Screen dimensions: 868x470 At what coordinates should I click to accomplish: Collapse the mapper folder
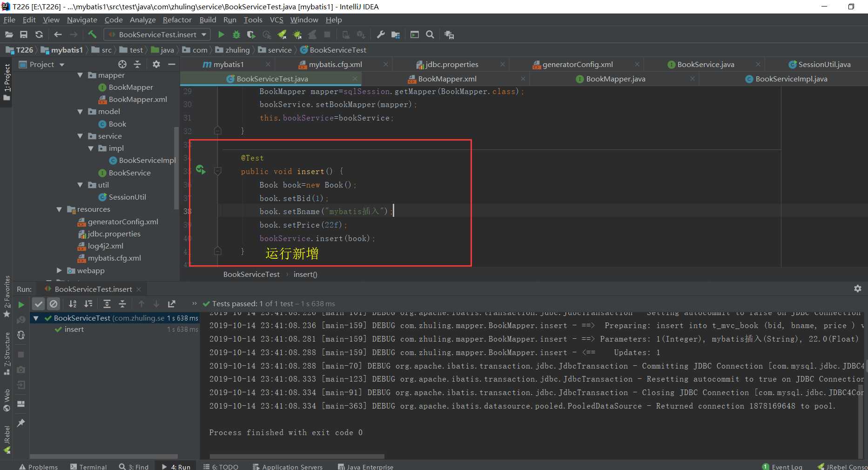[80, 75]
